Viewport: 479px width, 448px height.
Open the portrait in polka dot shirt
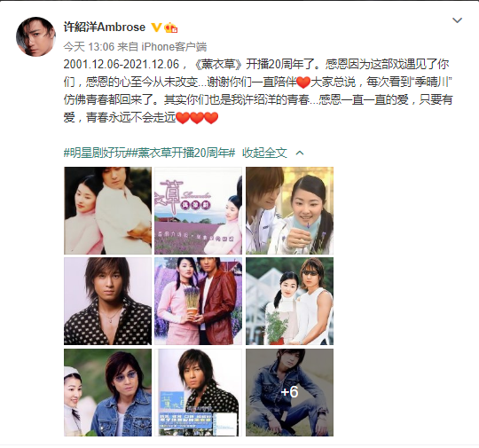(x=107, y=301)
